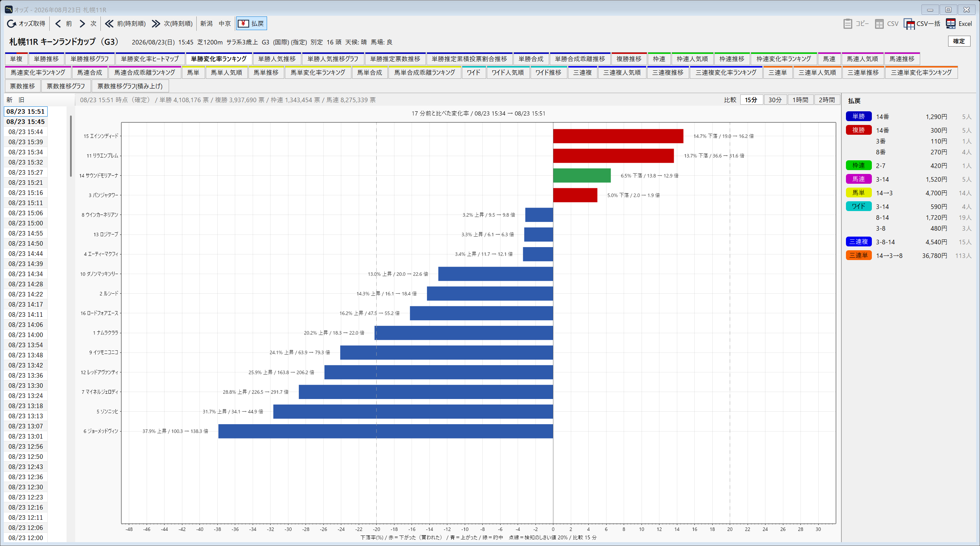980x546 pixels.
Task: Select the 08/23 15:34 snapshot time
Action: 26,152
